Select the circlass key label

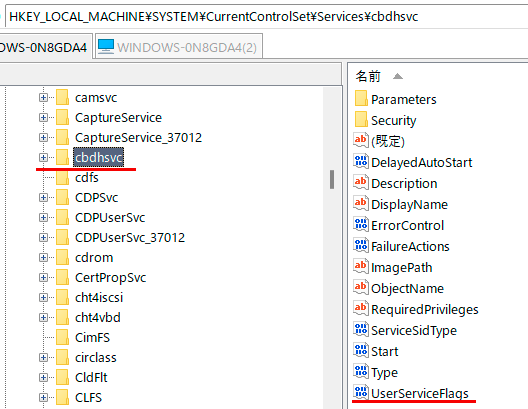96,357
